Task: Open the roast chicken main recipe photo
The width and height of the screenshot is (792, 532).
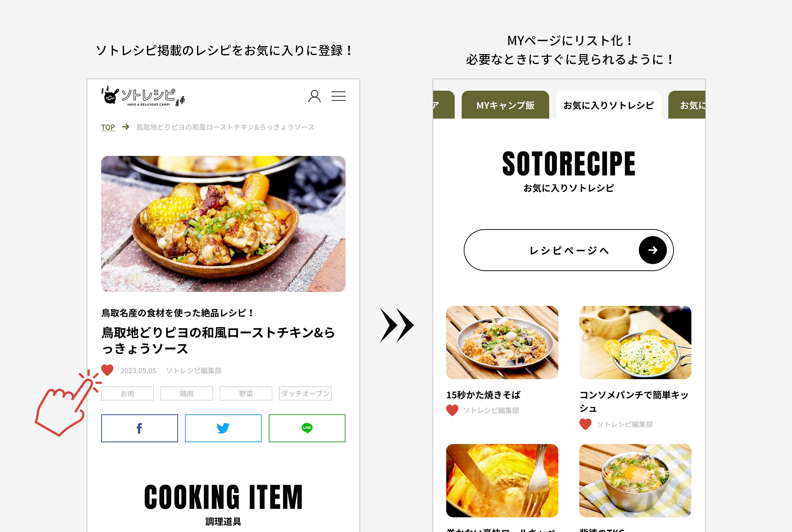Action: (223, 224)
